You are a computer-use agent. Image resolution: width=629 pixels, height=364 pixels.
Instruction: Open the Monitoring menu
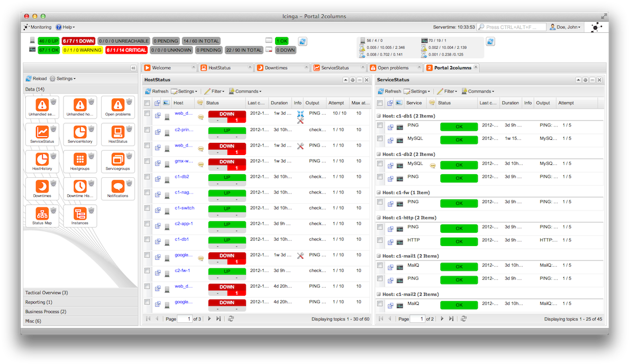point(40,27)
